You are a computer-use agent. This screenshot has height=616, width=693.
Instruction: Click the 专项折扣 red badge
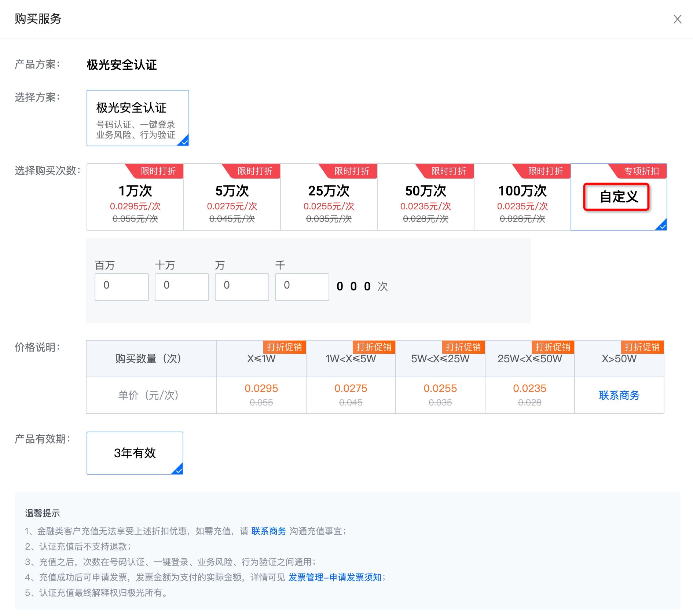tap(638, 171)
